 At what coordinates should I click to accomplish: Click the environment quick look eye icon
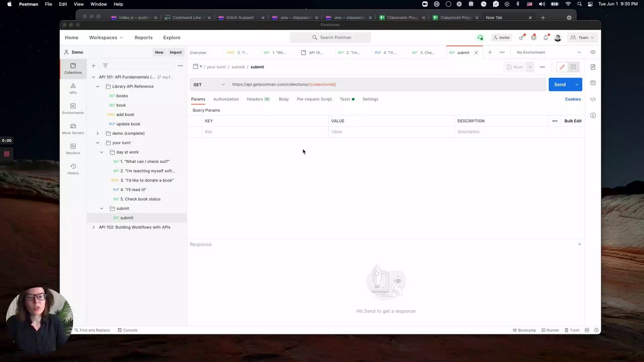pyautogui.click(x=593, y=52)
